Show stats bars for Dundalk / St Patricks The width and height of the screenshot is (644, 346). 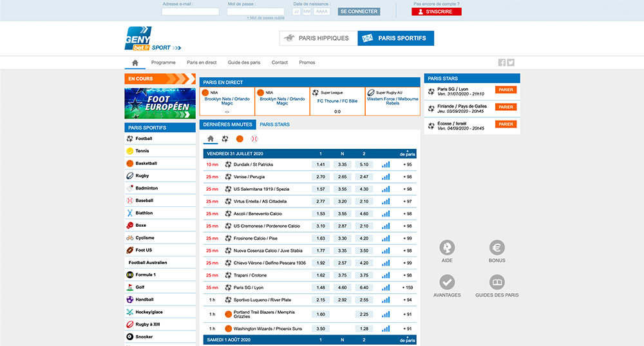(386, 164)
